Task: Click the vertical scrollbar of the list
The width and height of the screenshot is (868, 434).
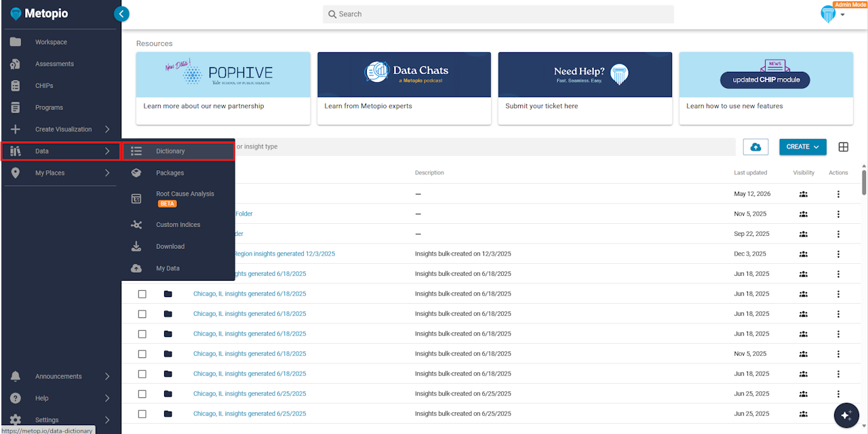Action: pyautogui.click(x=864, y=183)
